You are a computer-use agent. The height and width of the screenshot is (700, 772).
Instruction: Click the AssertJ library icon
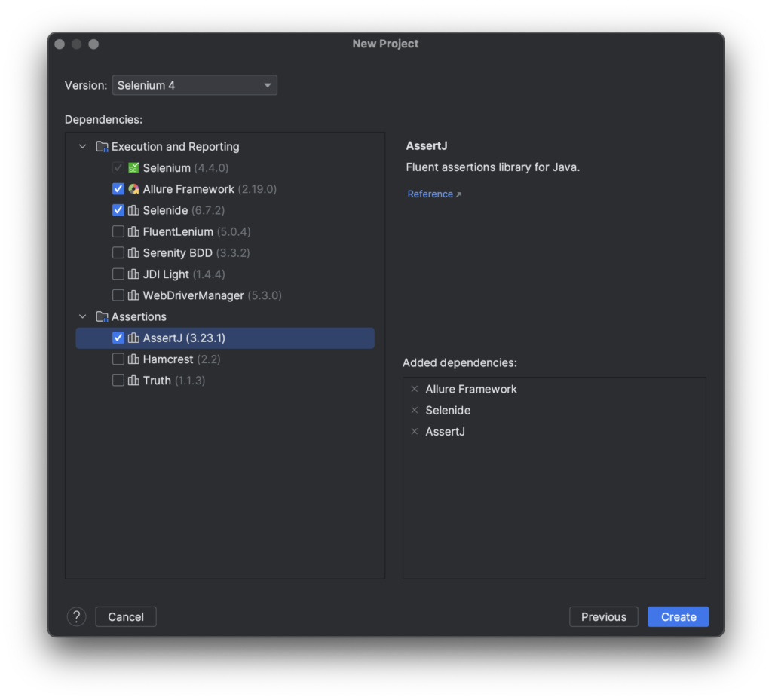click(134, 338)
